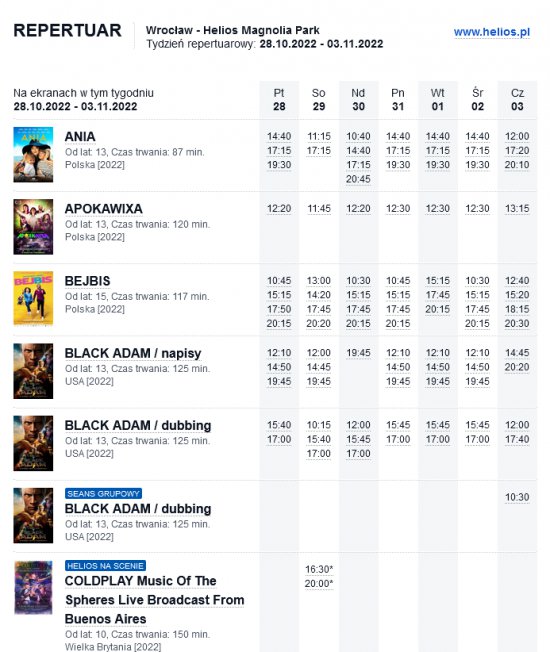Open the BEJBIS title link
550x652 pixels.
point(87,281)
